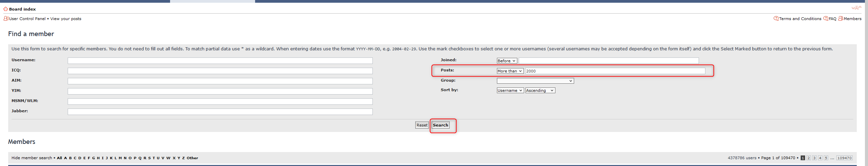Click the change font size icon

tap(856, 7)
